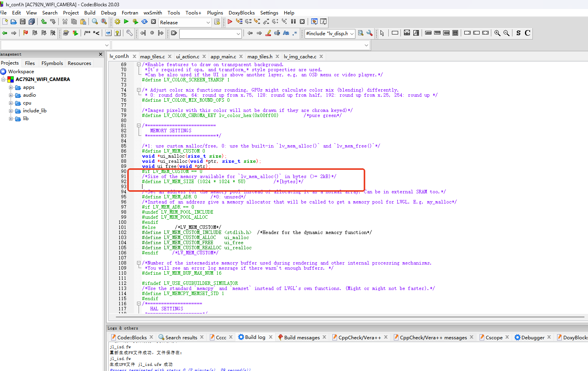588x371 pixels.
Task: Start debugging with the red arrow icon
Action: click(230, 22)
